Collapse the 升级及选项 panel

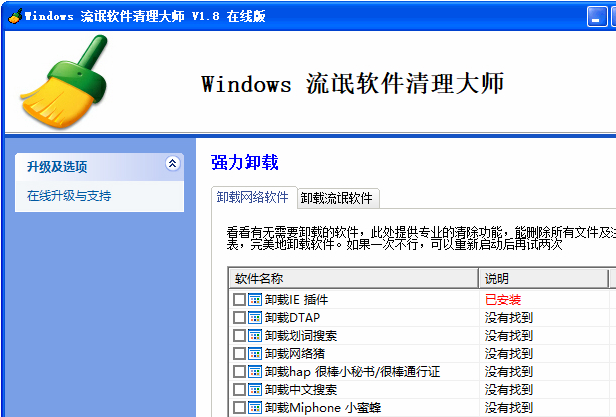pyautogui.click(x=172, y=165)
